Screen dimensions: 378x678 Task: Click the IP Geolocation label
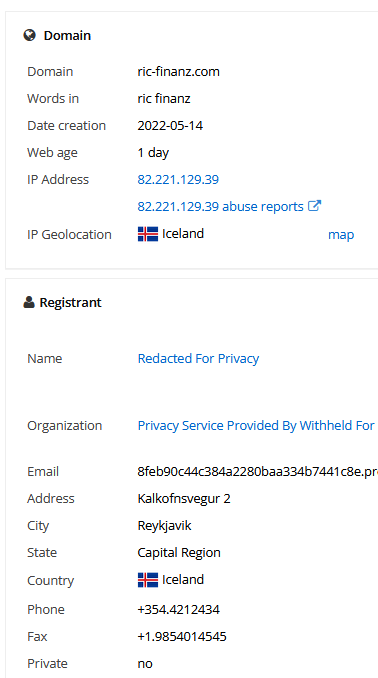(x=69, y=235)
